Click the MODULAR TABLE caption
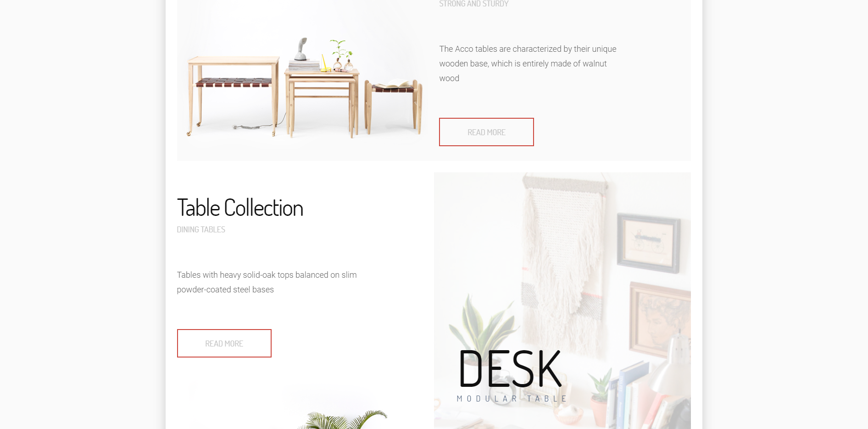The height and width of the screenshot is (429, 868). point(512,399)
